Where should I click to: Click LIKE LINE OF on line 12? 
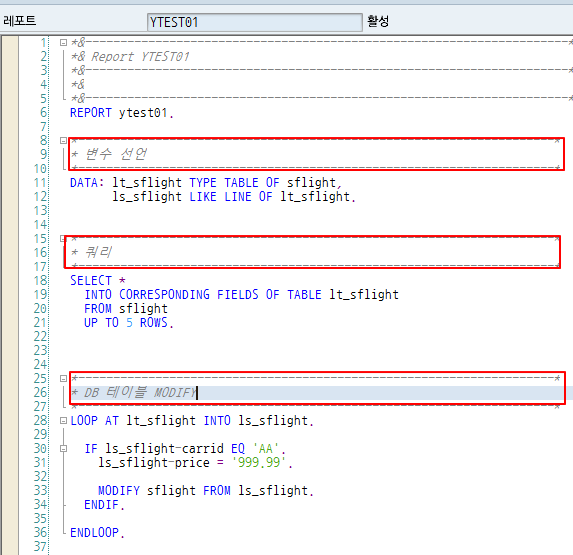[x=231, y=197]
